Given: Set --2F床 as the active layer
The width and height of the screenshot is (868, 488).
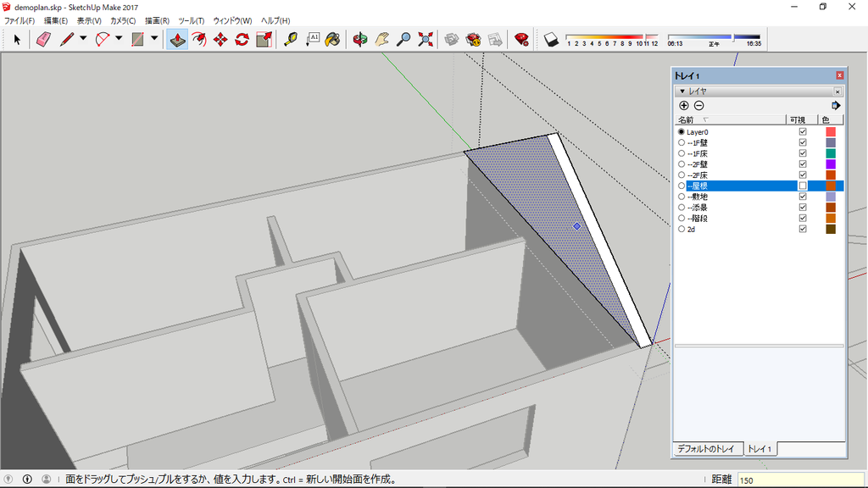Looking at the screenshot, I should pos(682,175).
